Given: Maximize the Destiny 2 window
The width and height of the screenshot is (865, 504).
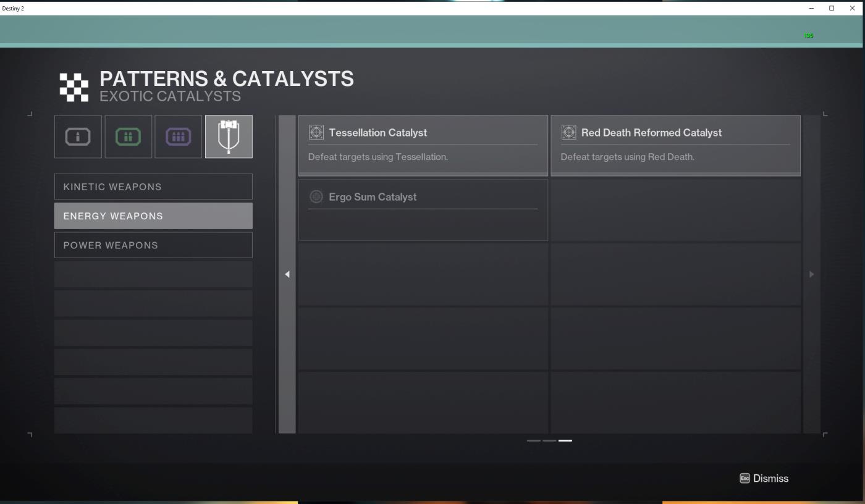Looking at the screenshot, I should point(832,7).
